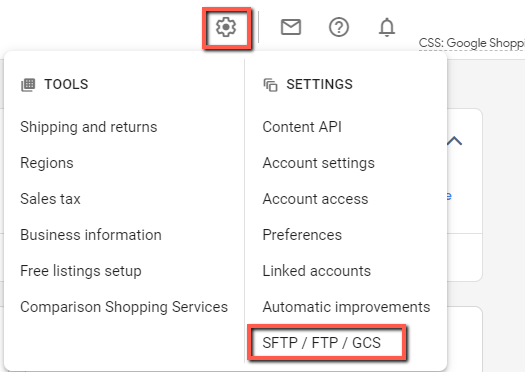
Task: Click the Settings header icon
Action: click(271, 85)
